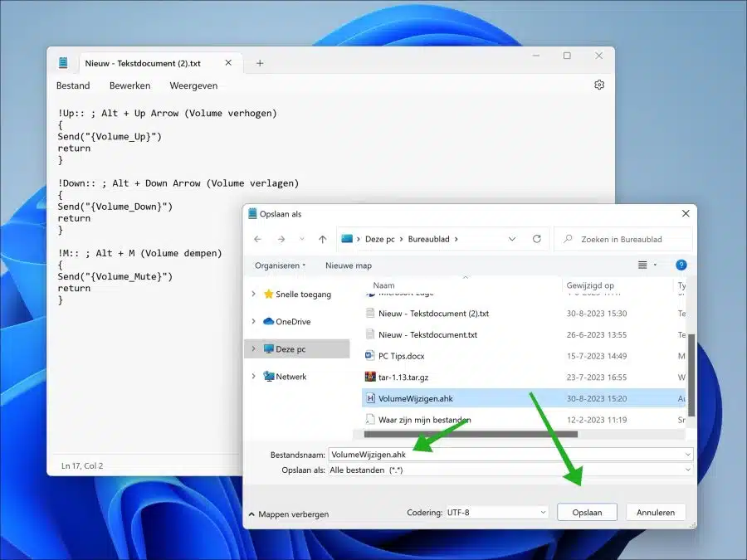
Task: Click Deze pc in the address path
Action: tap(379, 239)
